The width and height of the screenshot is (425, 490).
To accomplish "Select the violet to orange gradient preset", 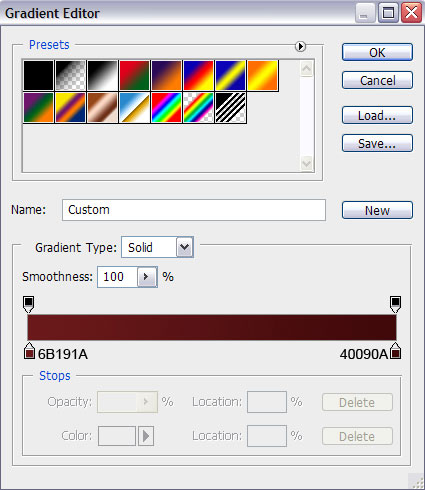I will click(x=166, y=75).
